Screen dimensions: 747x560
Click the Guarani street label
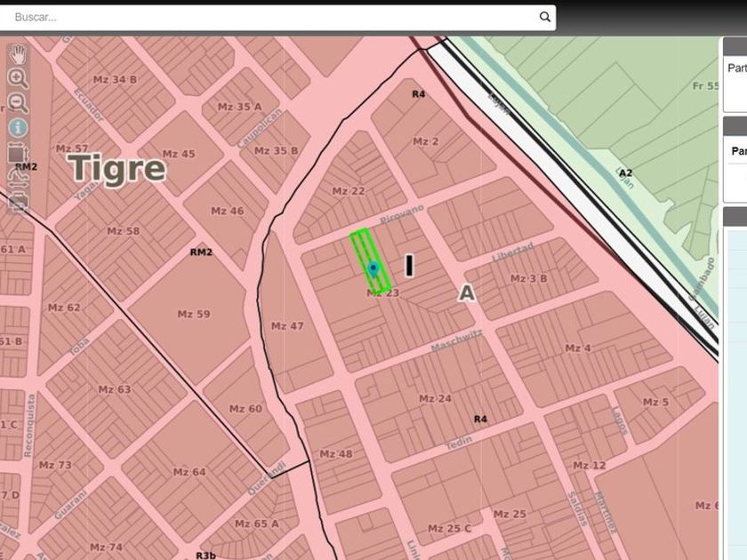(70, 504)
